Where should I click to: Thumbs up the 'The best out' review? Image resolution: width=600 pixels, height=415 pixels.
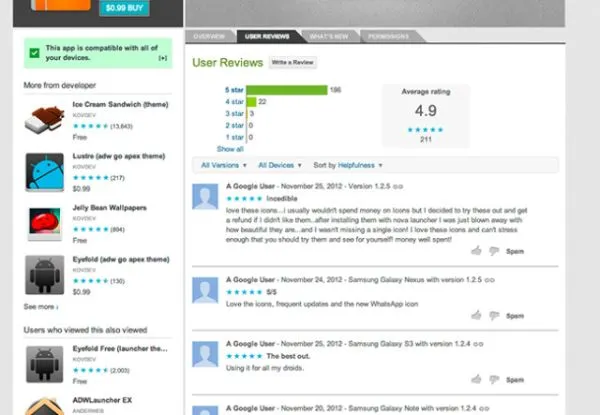tap(476, 379)
